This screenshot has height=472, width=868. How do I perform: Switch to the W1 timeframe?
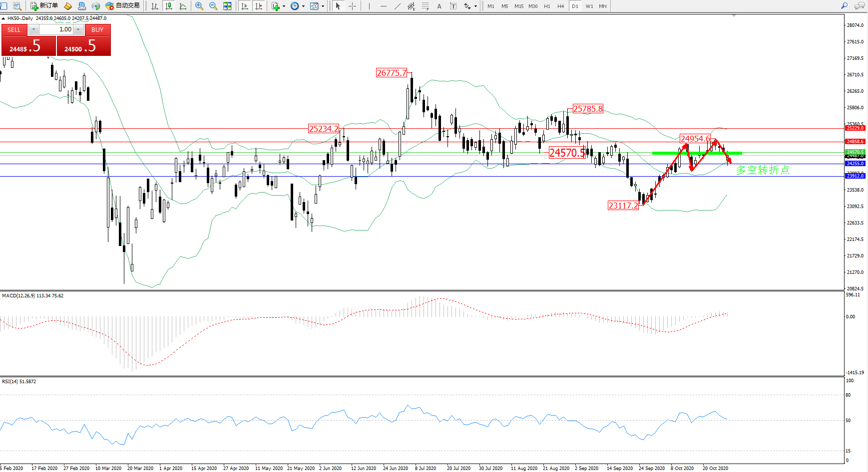click(x=589, y=6)
